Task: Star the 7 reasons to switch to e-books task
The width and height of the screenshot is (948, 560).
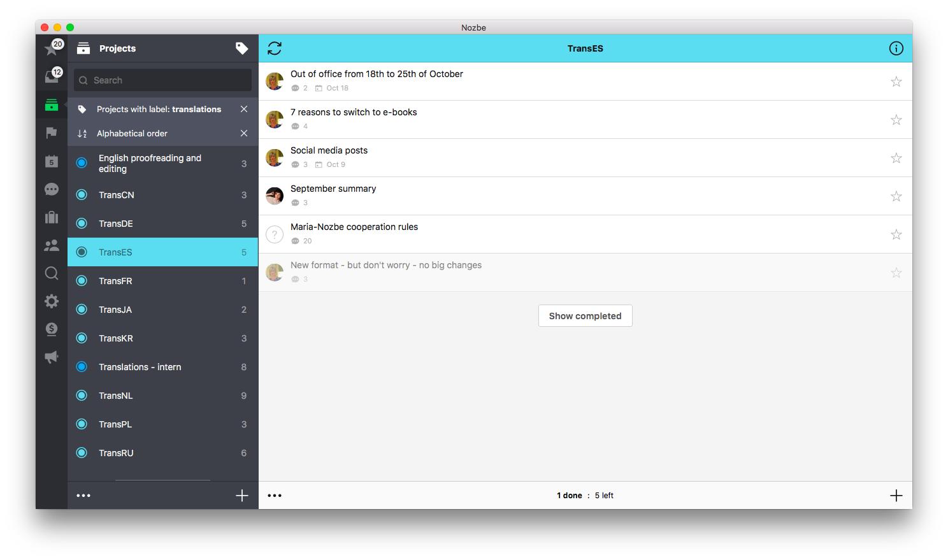Action: click(x=896, y=120)
